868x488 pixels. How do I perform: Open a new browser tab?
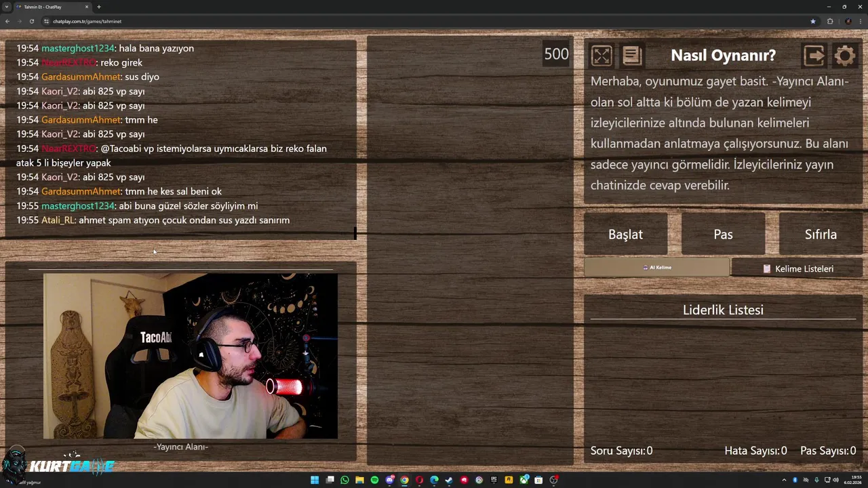99,7
